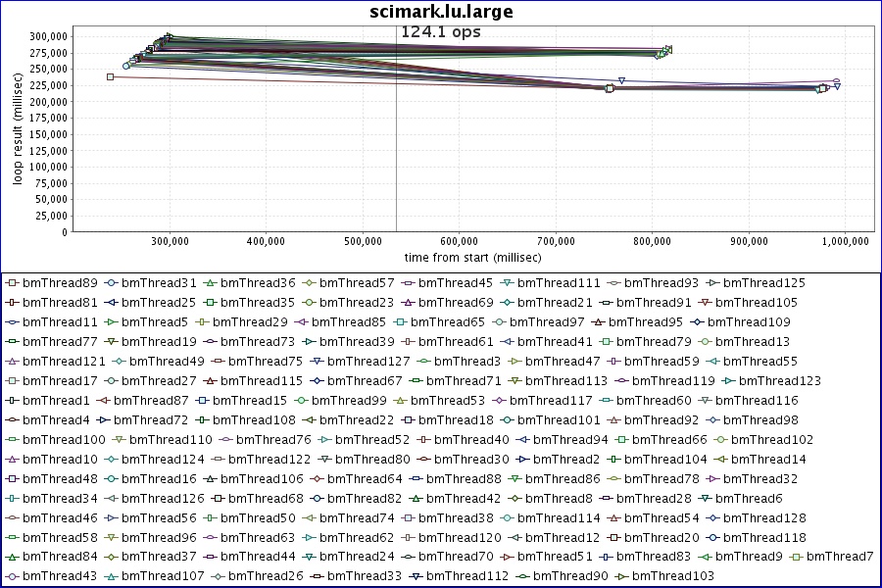Select the bmThread111 inverted triangle marker
The width and height of the screenshot is (882, 588).
click(508, 283)
